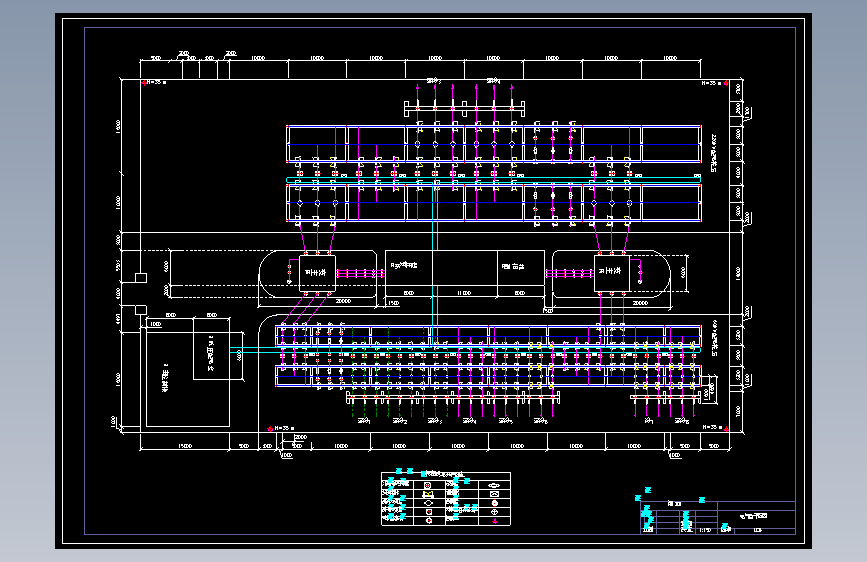Viewport: 867px width, 562px height.
Task: Select the long bottom outgoing line gantry
Action: coord(453,397)
